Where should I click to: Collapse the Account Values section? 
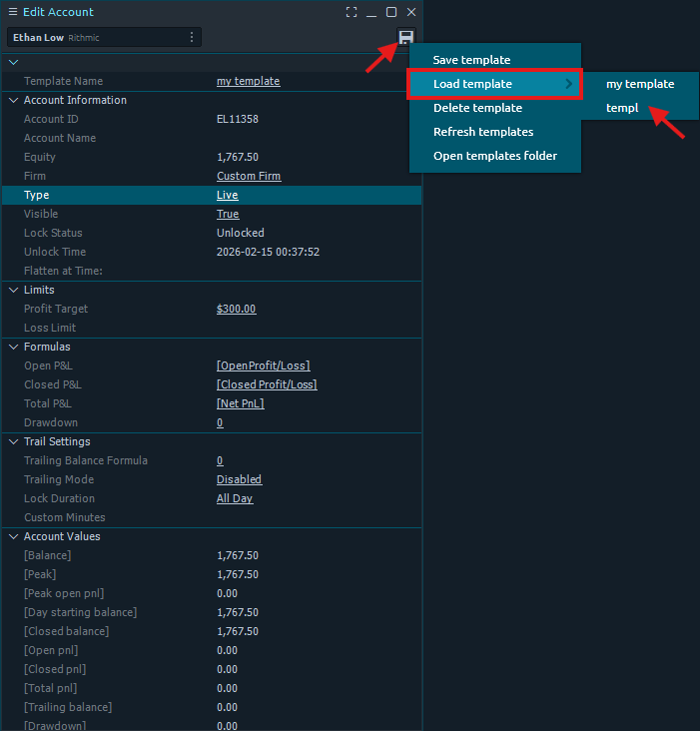point(13,536)
